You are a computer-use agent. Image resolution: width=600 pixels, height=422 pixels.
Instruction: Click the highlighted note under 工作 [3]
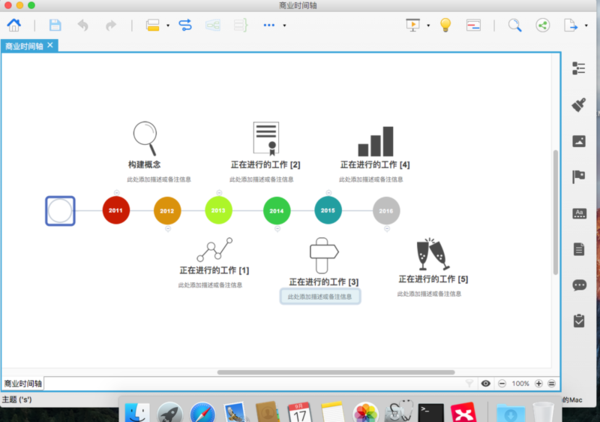tap(320, 297)
